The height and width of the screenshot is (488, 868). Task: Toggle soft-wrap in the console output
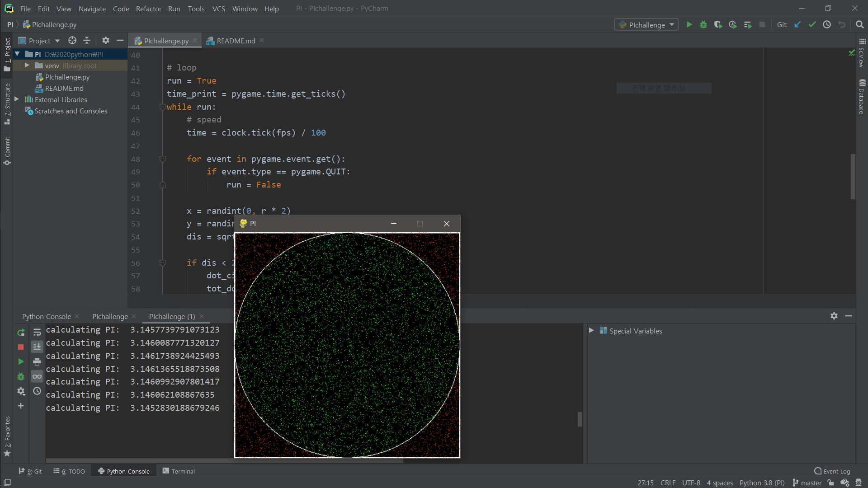click(37, 332)
